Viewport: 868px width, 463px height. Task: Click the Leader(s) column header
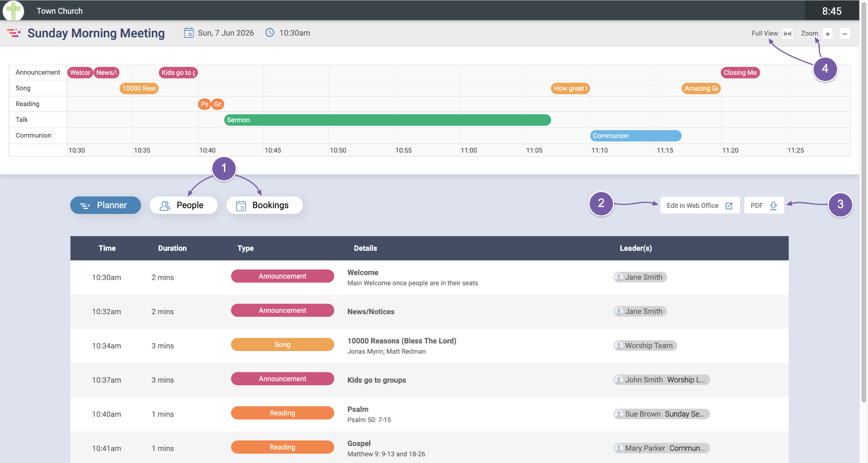coord(636,248)
